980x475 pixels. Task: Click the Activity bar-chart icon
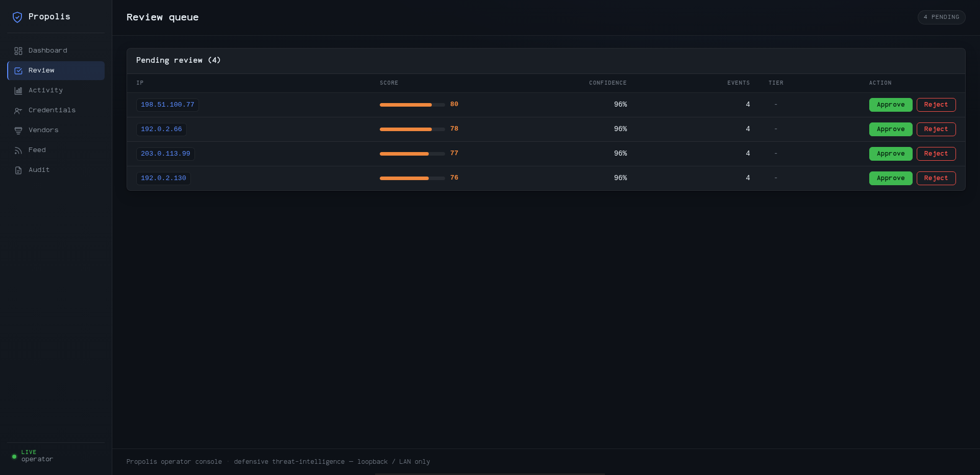(18, 91)
